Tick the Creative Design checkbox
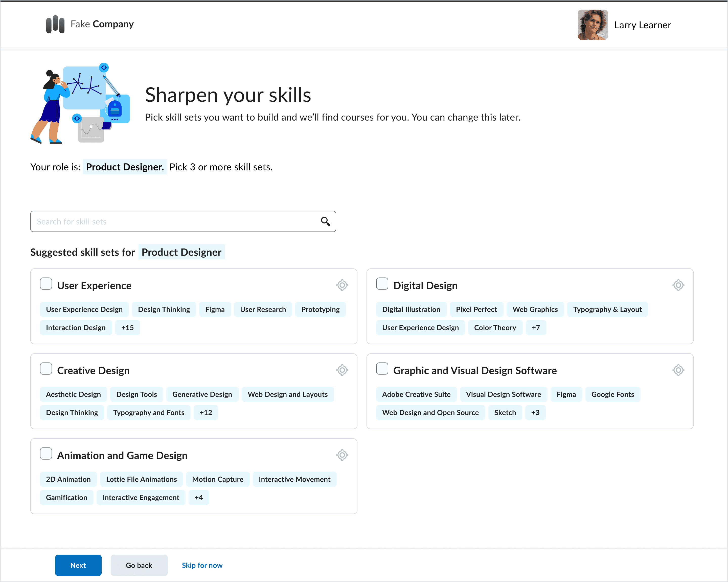The height and width of the screenshot is (582, 728). pos(46,369)
